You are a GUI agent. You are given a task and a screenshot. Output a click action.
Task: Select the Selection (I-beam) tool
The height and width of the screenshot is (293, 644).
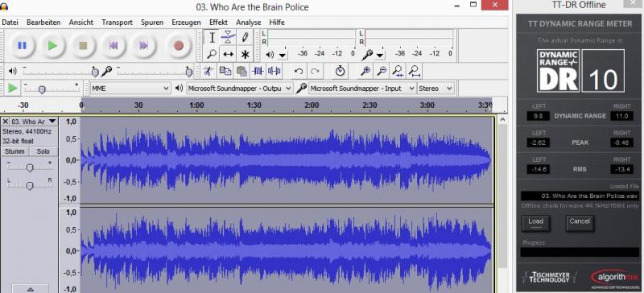[212, 38]
